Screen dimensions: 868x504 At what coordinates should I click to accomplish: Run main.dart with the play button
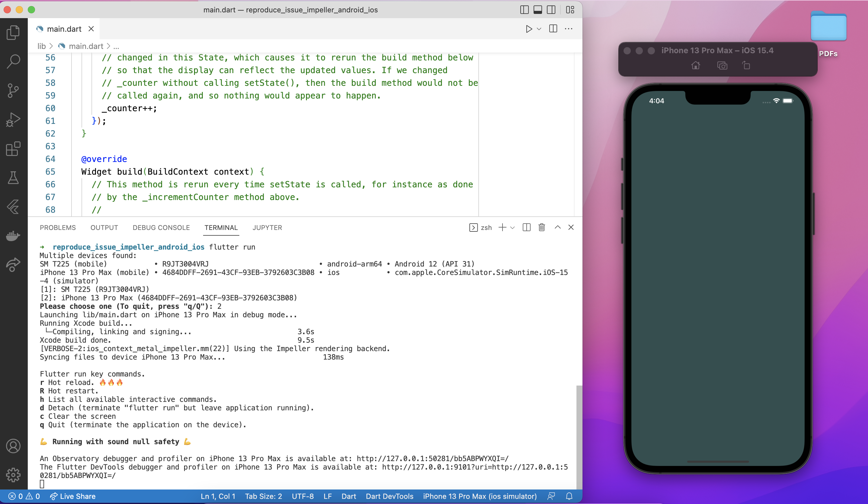tap(529, 29)
